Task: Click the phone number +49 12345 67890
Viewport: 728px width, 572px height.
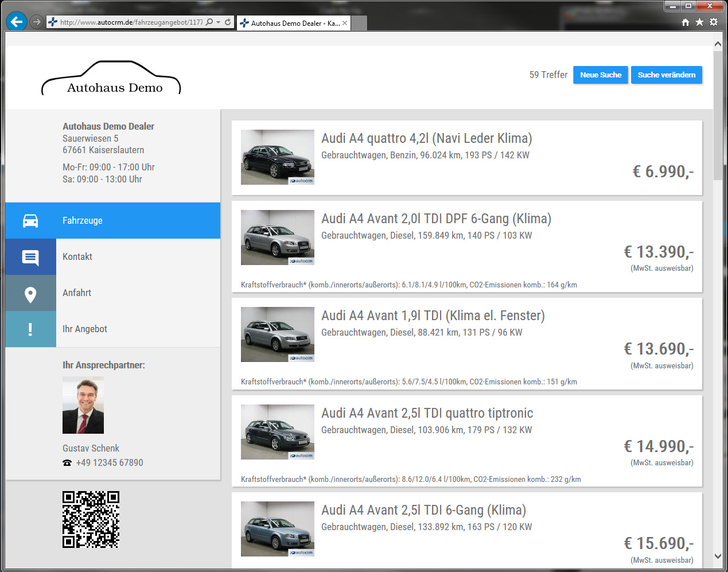Action: (110, 462)
